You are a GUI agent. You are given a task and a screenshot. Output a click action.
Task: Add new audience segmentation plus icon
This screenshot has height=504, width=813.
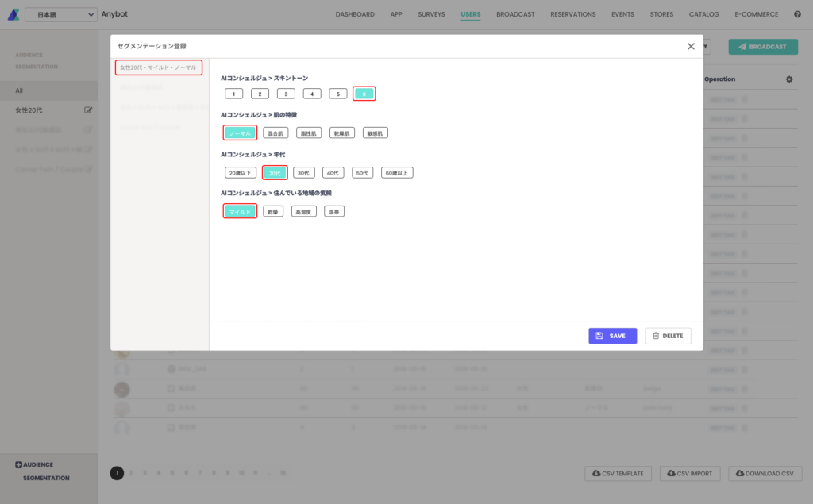tap(19, 464)
